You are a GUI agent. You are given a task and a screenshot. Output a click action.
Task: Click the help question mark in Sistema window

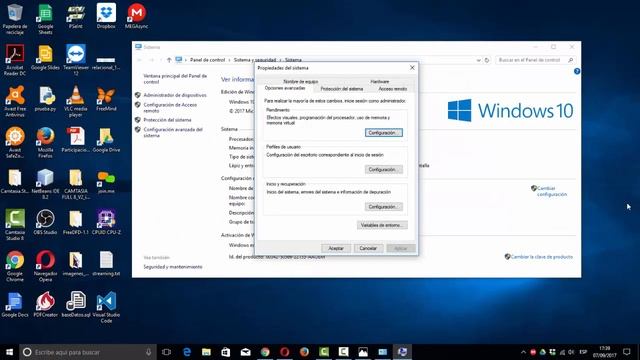click(x=577, y=71)
